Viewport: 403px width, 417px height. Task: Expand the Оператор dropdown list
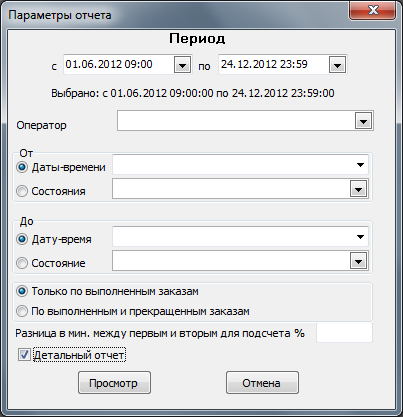point(363,121)
